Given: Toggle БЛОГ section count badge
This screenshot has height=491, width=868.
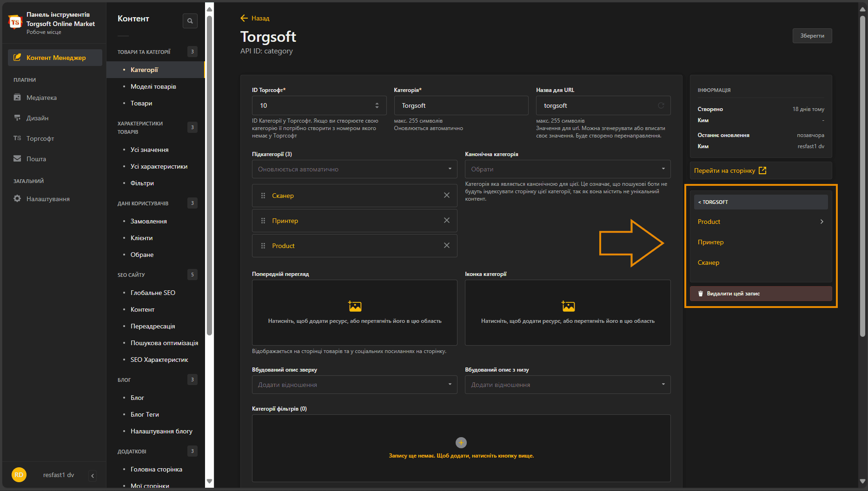Looking at the screenshot, I should tap(192, 380).
